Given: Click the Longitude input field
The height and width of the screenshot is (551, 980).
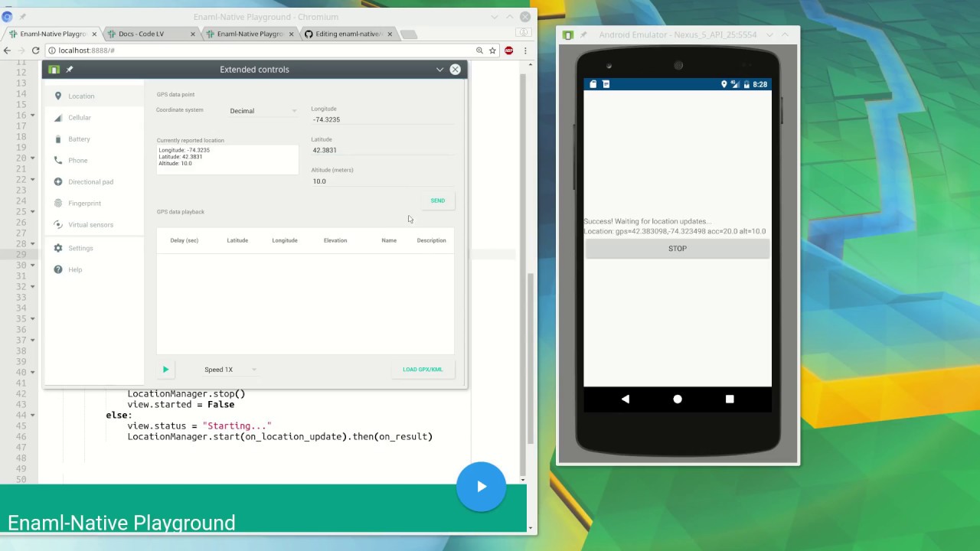Looking at the screenshot, I should click(381, 119).
